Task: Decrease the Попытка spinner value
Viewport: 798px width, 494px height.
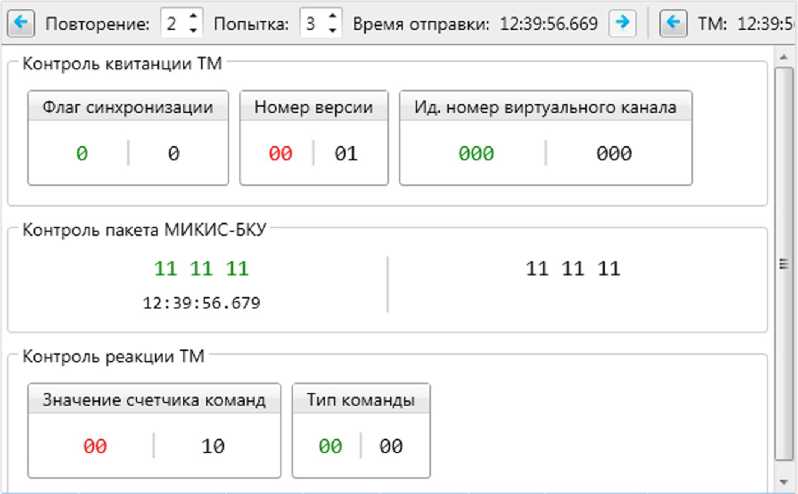Action: pos(332,30)
